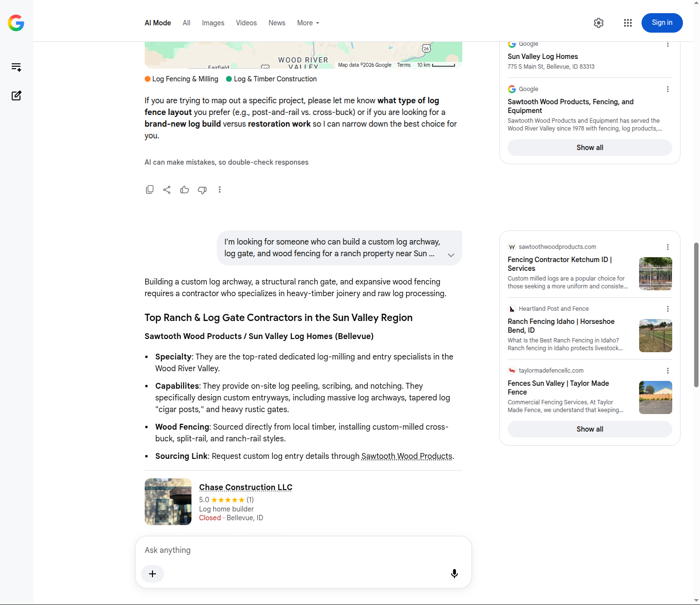Click the plus attachment button

click(152, 574)
